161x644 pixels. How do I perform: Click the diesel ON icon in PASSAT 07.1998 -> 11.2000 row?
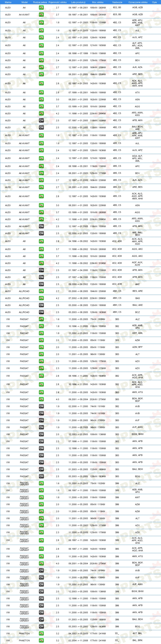41,442
